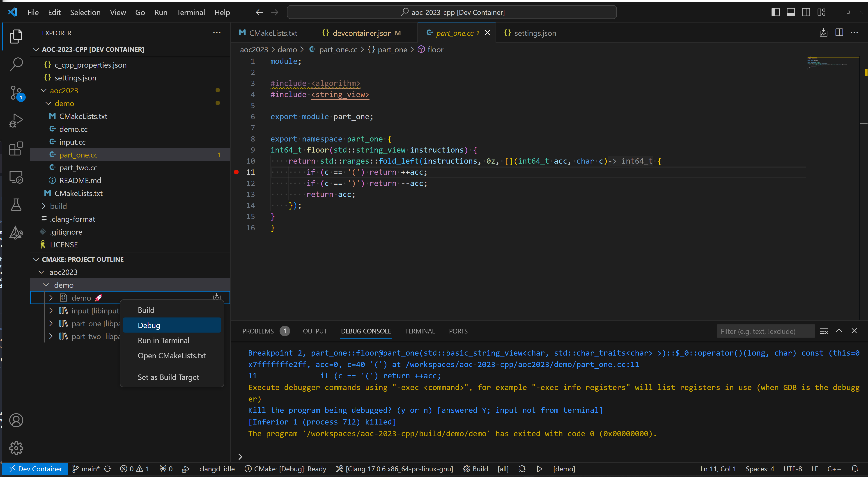
Task: Toggle the bottom panel visibility
Action: tap(790, 12)
